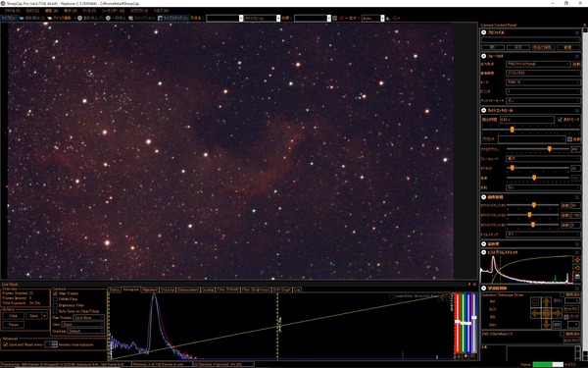Toggle FWHM Filter checkbox
This screenshot has height=368, width=588.
point(55,299)
